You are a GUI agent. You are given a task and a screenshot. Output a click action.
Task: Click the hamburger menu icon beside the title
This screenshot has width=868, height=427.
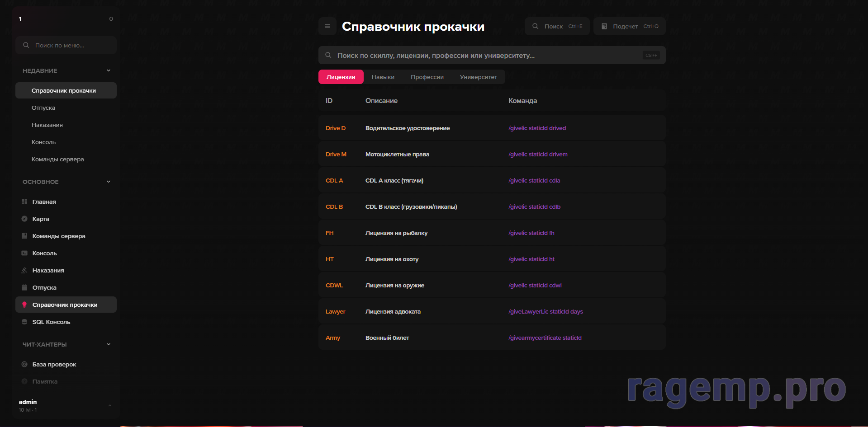pyautogui.click(x=327, y=26)
